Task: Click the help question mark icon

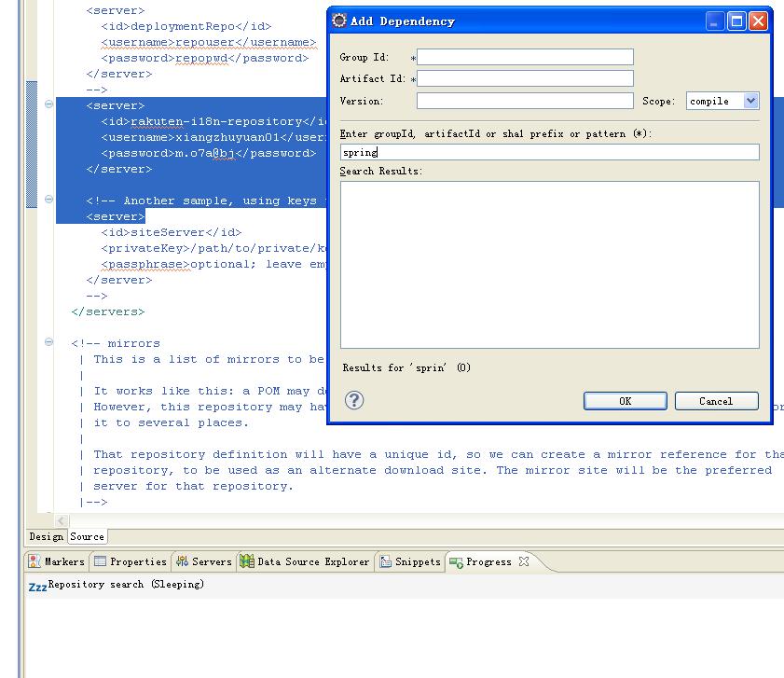Action: [354, 400]
